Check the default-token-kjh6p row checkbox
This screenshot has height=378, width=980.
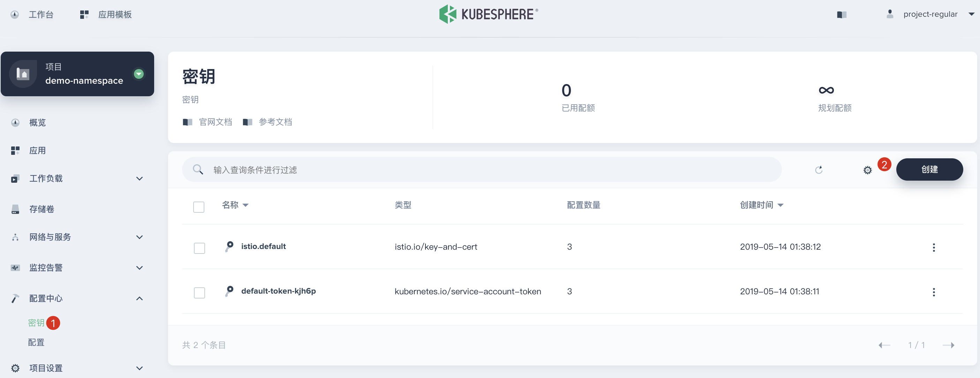coord(199,293)
